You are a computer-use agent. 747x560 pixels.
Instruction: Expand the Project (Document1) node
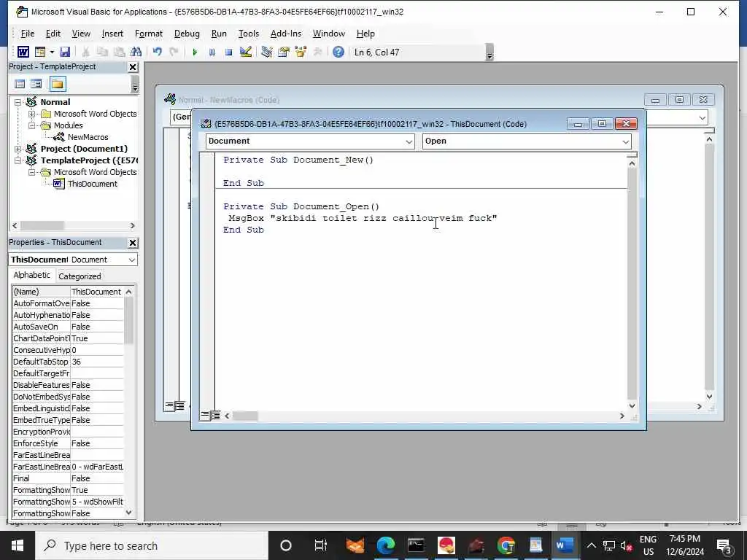click(x=18, y=149)
